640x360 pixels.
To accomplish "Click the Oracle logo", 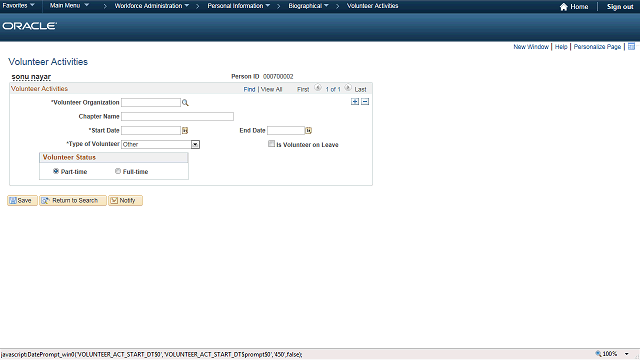I will [x=29, y=26].
